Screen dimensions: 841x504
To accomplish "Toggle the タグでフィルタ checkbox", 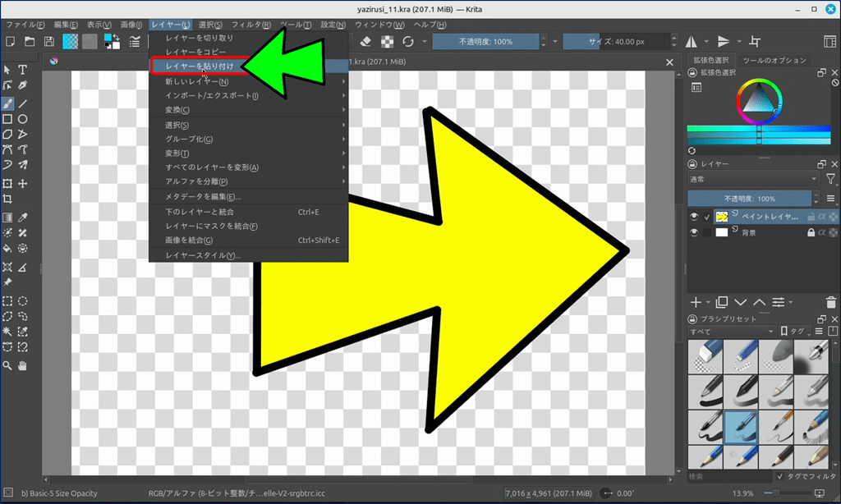I will pos(779,476).
